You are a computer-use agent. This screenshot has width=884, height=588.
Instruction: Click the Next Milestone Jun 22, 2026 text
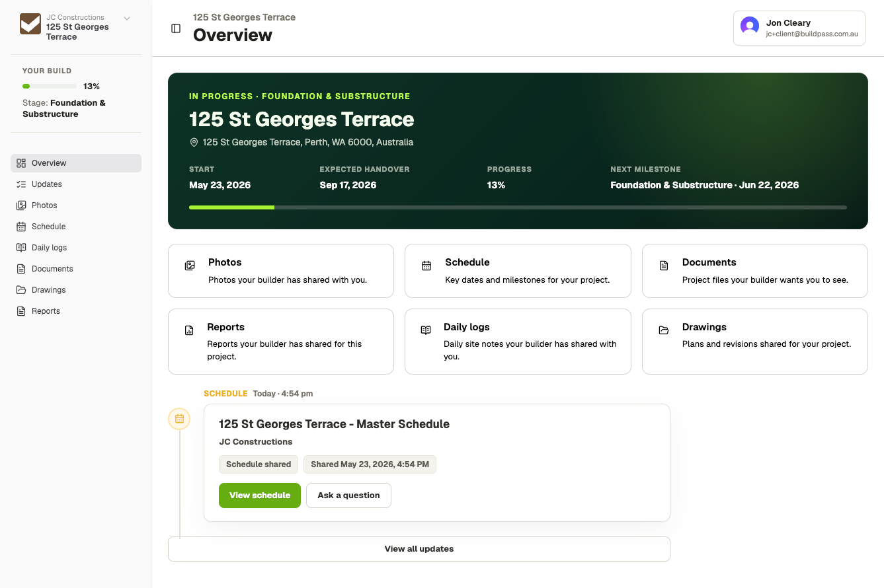coord(704,186)
